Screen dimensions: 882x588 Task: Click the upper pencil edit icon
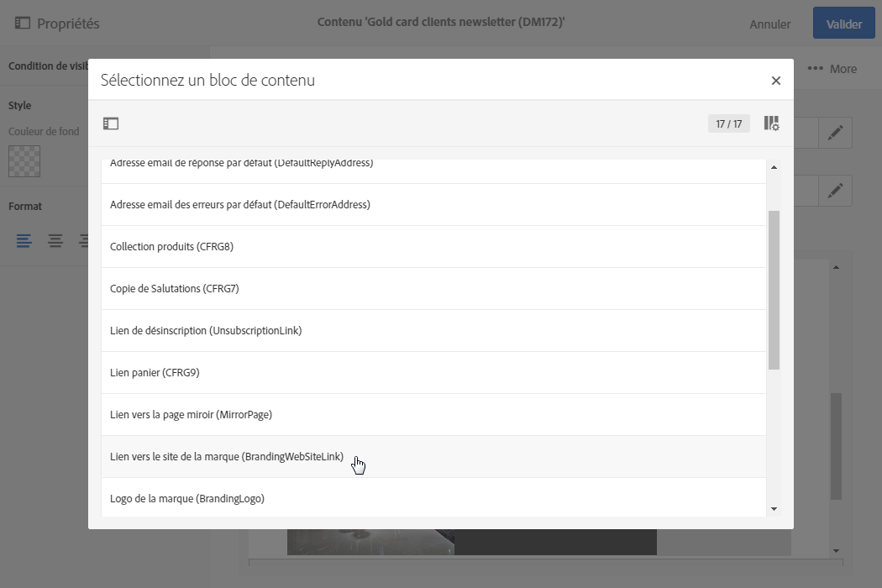pos(835,133)
